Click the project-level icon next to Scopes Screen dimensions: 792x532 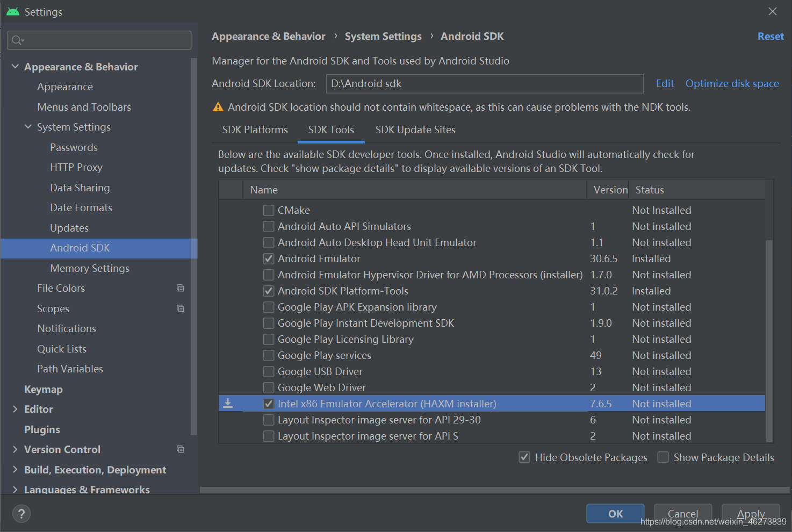pos(181,308)
